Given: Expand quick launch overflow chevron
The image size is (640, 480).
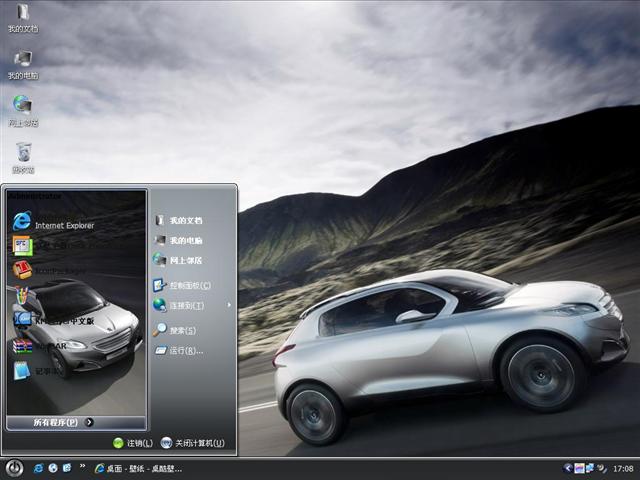Looking at the screenshot, I should tap(82, 466).
